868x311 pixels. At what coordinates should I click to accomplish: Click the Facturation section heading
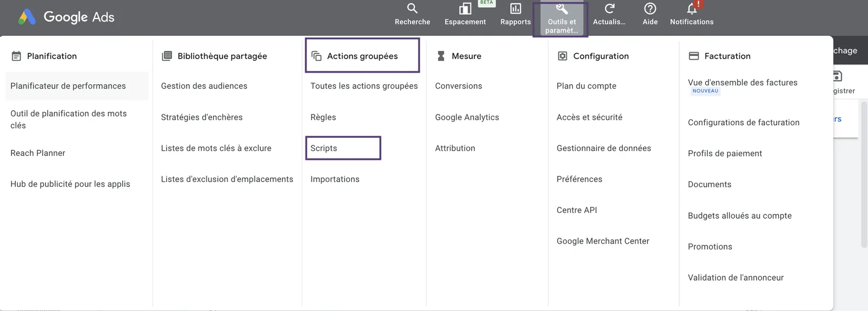727,56
